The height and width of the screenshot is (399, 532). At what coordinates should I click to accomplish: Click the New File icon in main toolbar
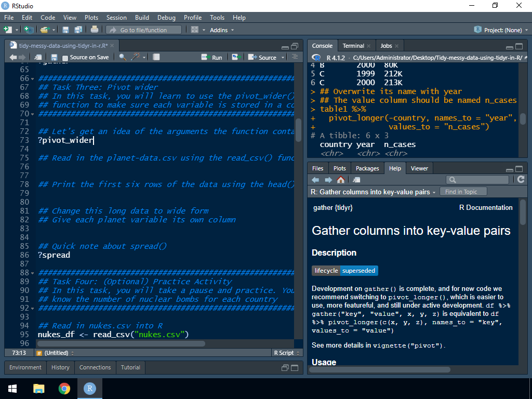[9, 30]
